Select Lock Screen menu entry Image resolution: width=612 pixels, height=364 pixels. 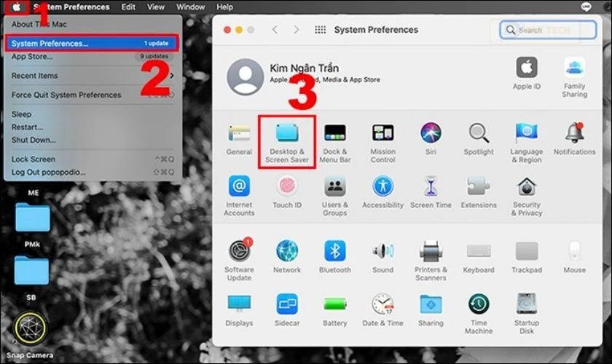tap(93, 159)
